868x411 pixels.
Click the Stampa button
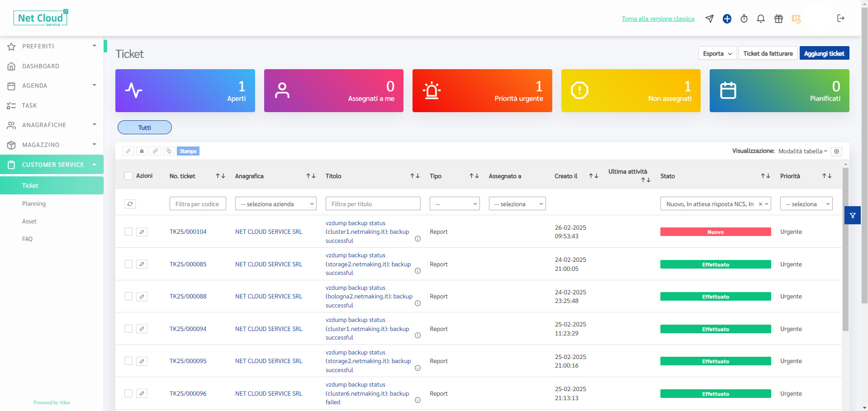tap(188, 151)
